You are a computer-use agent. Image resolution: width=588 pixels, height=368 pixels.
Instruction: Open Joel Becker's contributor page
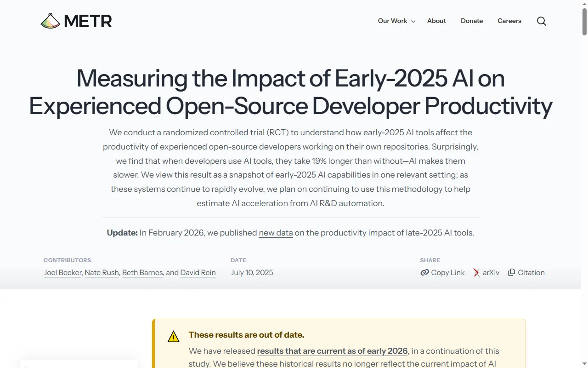tap(62, 272)
